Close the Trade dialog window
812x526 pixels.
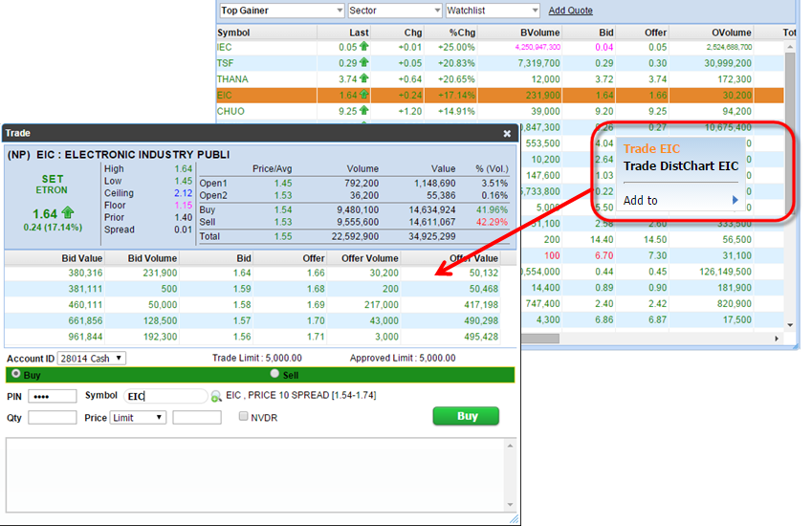(x=507, y=134)
